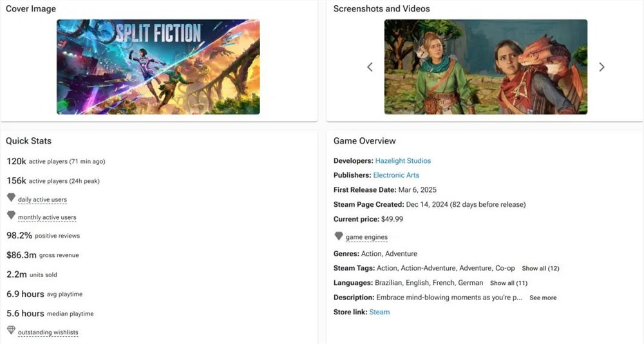Viewport: 644px width, 344px height.
Task: Click the game engines label
Action: pyautogui.click(x=366, y=238)
